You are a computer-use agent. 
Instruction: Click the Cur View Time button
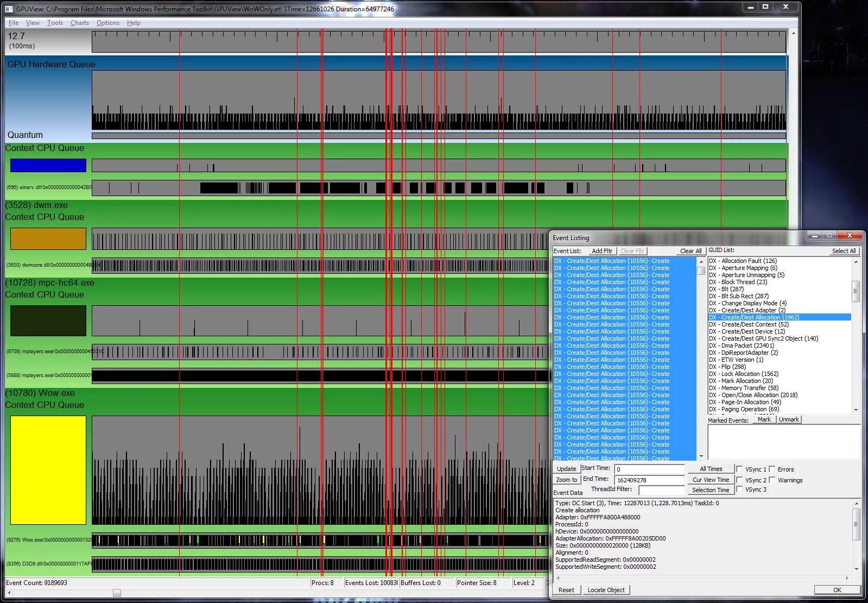pyautogui.click(x=711, y=480)
